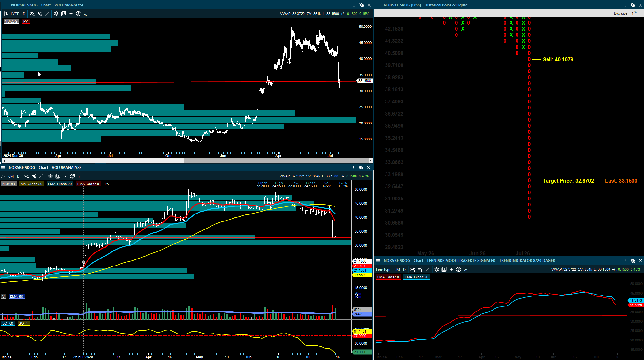Click chart type icon in 6M chart toolbar
The height and width of the screenshot is (360, 644).
(x=3, y=176)
